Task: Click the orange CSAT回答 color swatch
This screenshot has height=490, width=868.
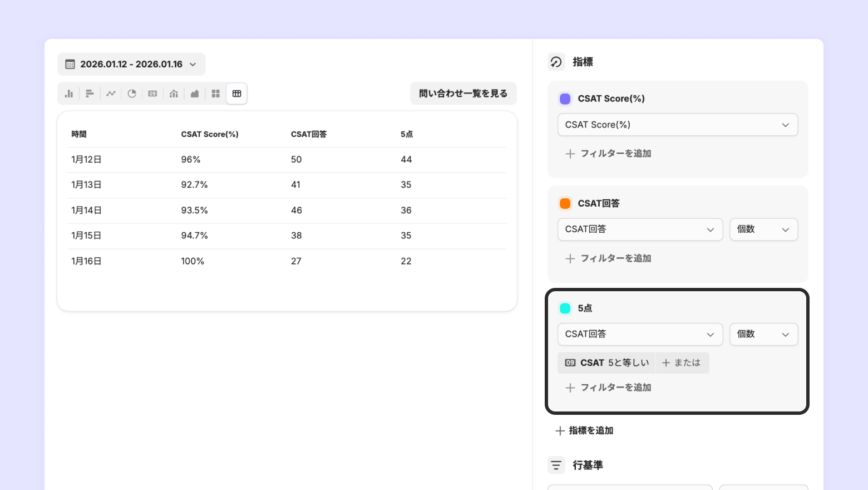Action: point(565,203)
